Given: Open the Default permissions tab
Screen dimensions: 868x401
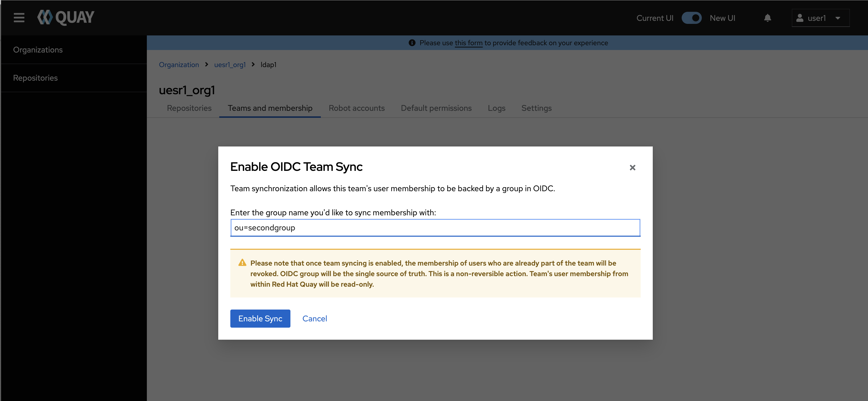Looking at the screenshot, I should pyautogui.click(x=436, y=108).
